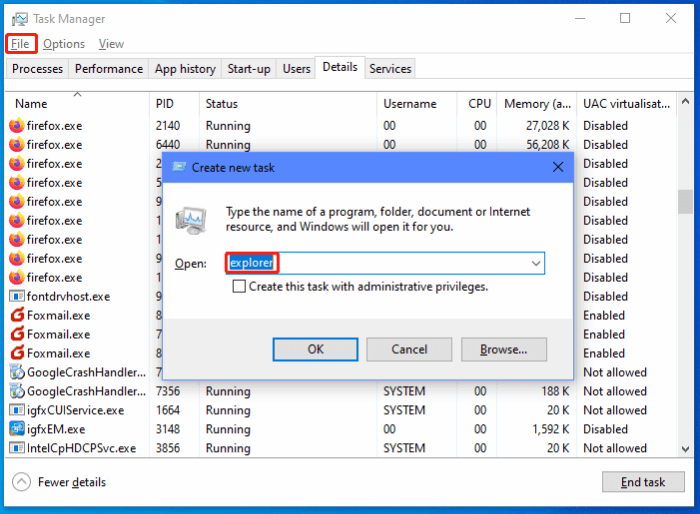Sort by the UAC virtualisation column header
This screenshot has height=514, width=700.
tap(626, 104)
